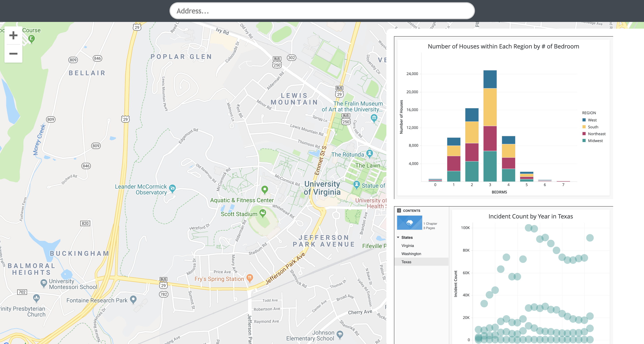Click Leander McCormick Observatory marker icon
The height and width of the screenshot is (344, 644).
(172, 188)
